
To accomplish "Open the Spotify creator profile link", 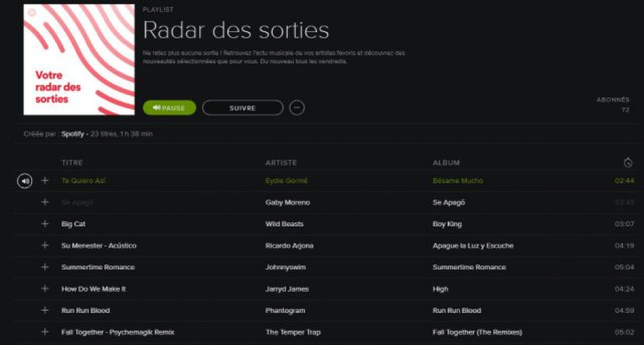I will click(x=72, y=134).
